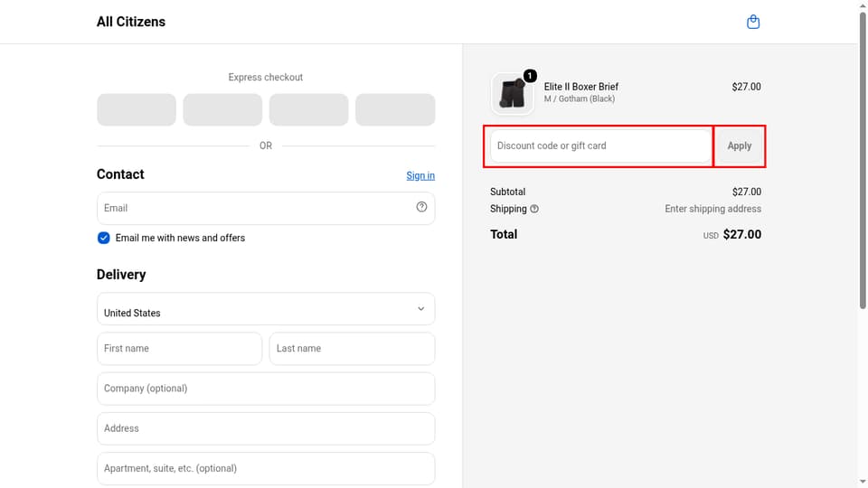
Task: Focus the Address field
Action: point(266,428)
